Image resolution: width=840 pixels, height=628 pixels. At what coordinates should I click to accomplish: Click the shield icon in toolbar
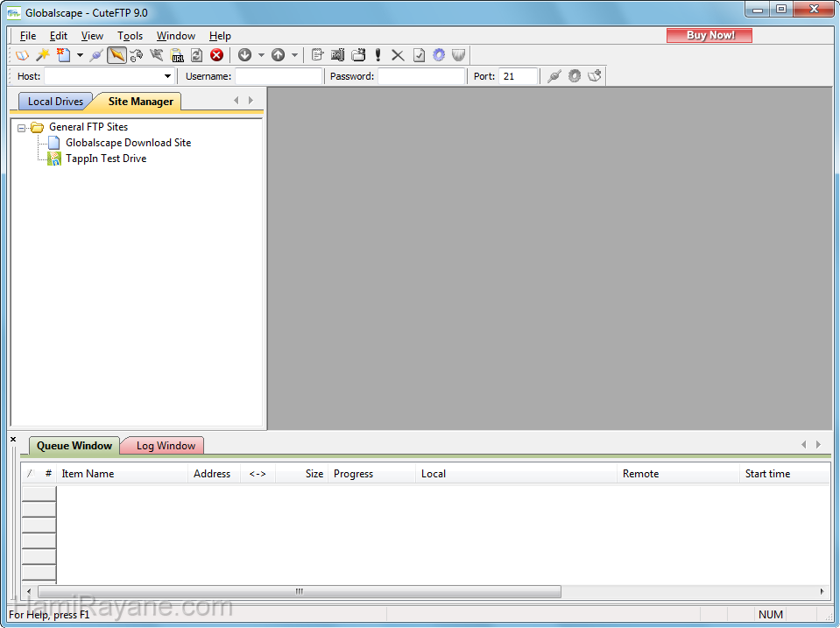click(459, 54)
